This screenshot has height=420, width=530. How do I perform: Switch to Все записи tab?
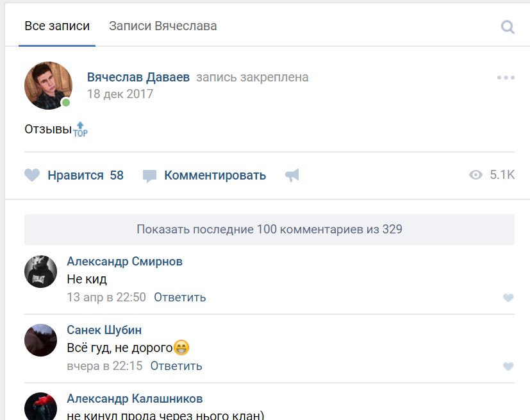[57, 26]
